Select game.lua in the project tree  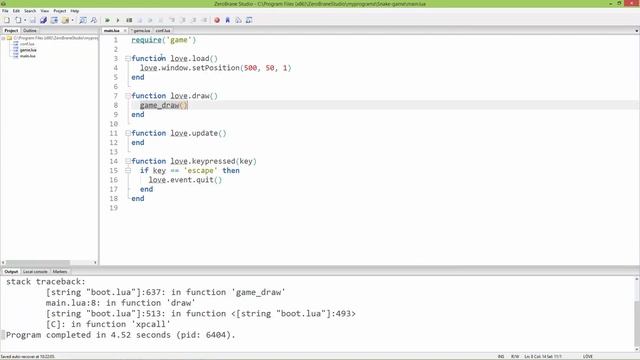pos(28,50)
